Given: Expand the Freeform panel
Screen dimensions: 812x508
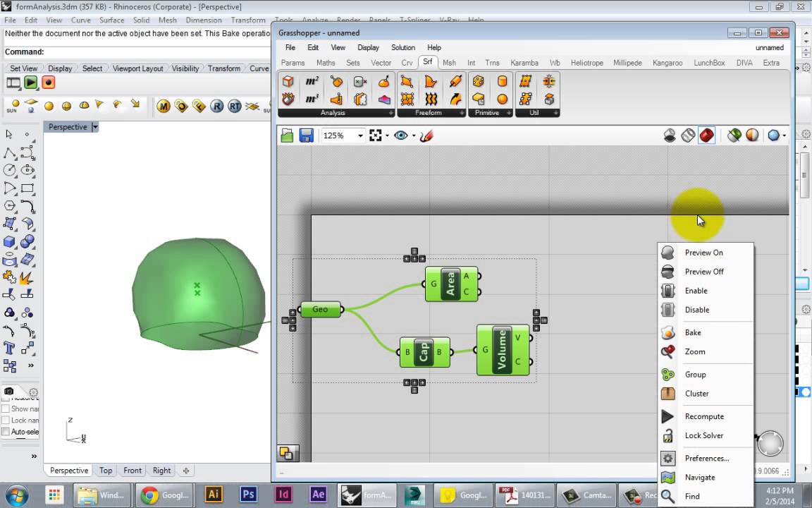Looking at the screenshot, I should click(462, 113).
